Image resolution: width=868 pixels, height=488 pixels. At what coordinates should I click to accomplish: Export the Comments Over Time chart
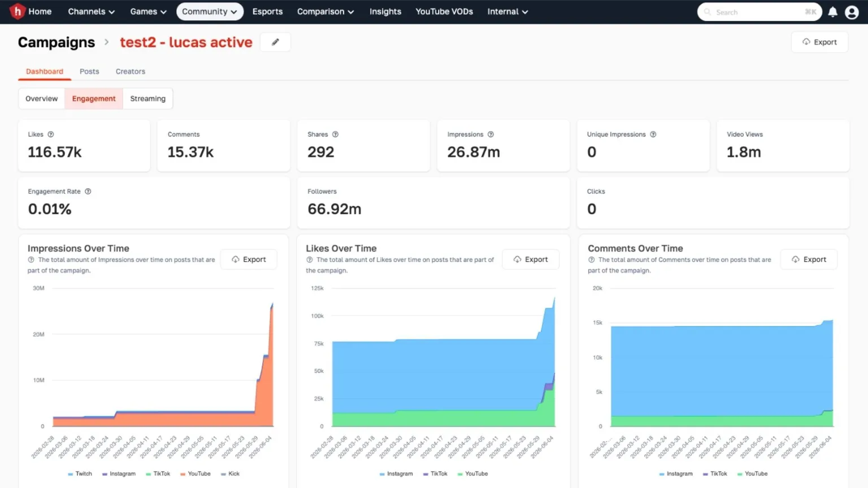click(809, 259)
